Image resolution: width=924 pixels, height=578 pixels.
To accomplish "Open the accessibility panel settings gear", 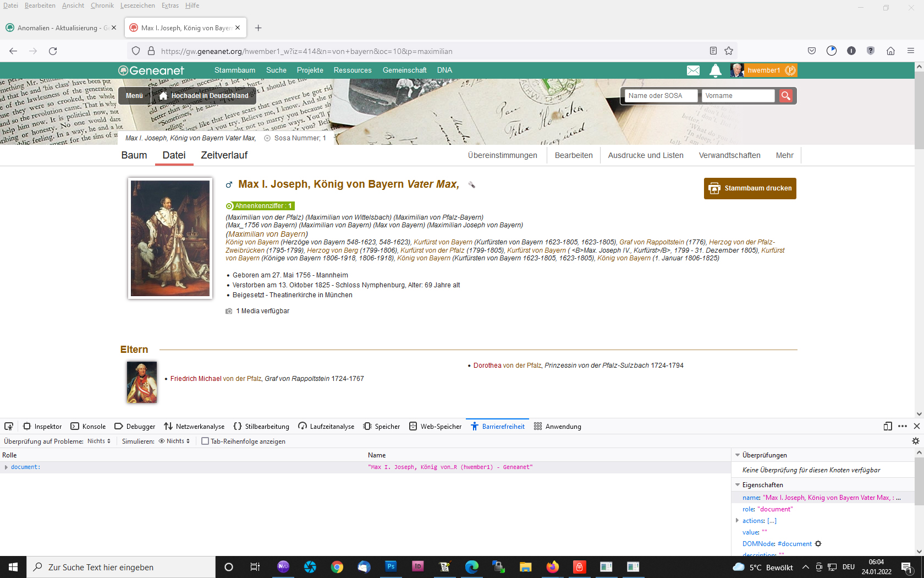I will click(915, 441).
